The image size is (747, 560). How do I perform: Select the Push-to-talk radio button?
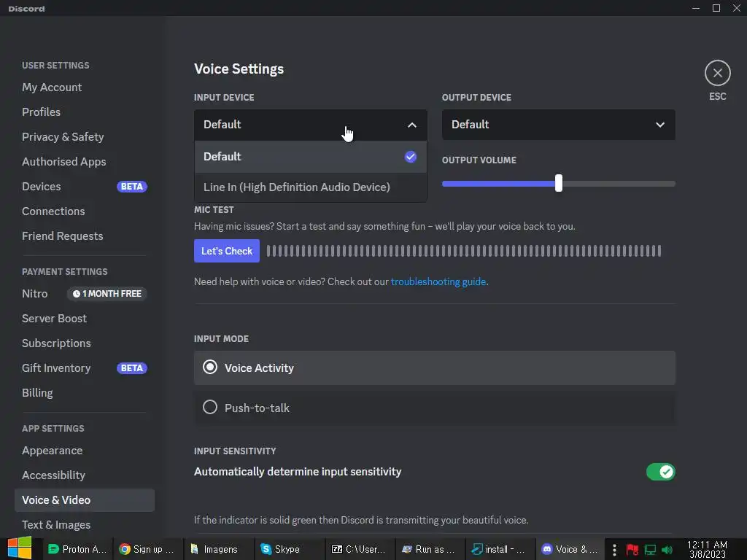[x=210, y=407]
